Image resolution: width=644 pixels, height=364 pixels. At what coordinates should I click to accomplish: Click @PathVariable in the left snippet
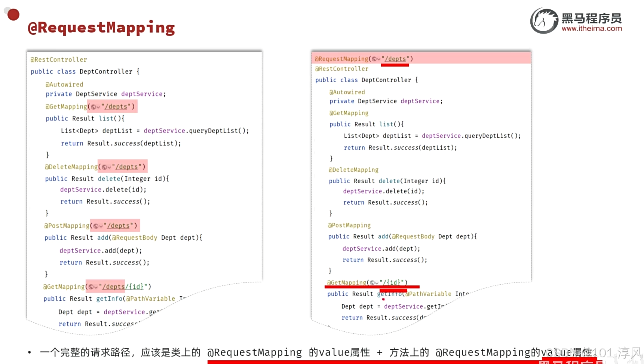pyautogui.click(x=150, y=299)
